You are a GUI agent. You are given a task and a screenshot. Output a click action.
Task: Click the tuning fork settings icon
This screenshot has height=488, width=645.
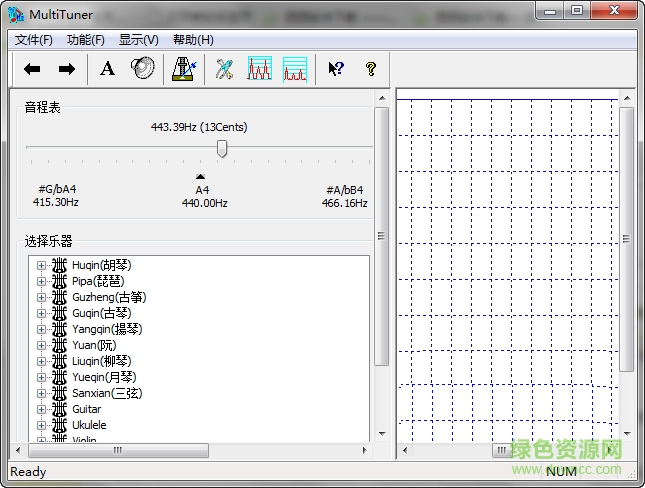click(225, 69)
